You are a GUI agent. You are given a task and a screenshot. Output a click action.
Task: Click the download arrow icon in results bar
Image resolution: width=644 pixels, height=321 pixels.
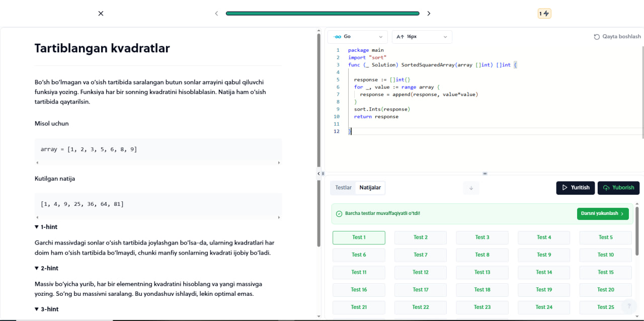click(x=471, y=188)
